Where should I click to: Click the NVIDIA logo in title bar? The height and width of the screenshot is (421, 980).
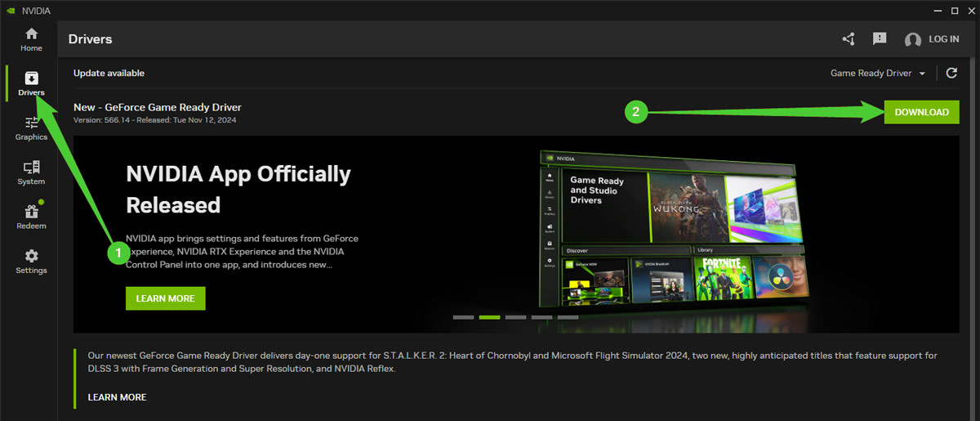[11, 11]
